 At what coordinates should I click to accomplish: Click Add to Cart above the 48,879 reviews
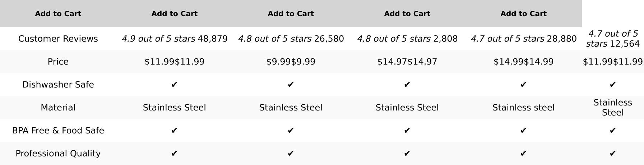click(x=174, y=14)
